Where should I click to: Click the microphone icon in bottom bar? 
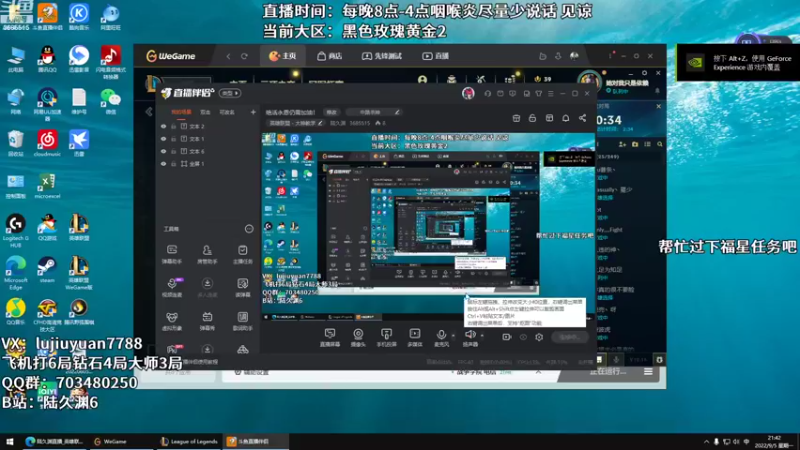pyautogui.click(x=441, y=337)
